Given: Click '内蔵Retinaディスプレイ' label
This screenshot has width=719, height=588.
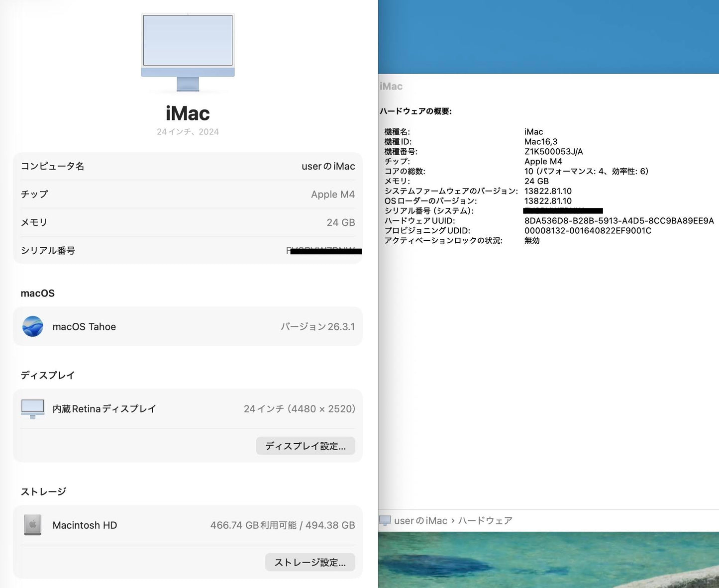Looking at the screenshot, I should 104,409.
